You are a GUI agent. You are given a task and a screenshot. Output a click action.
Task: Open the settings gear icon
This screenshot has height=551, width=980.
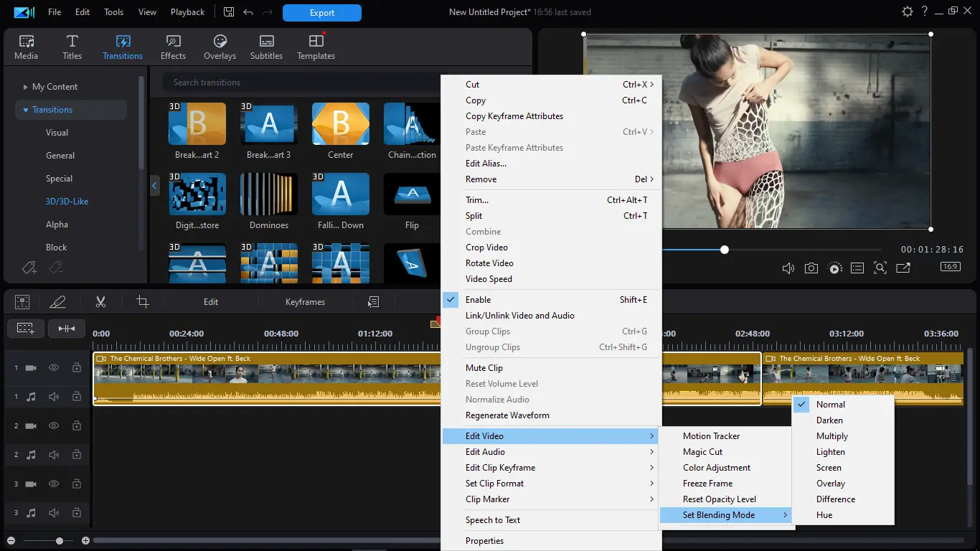pos(908,12)
